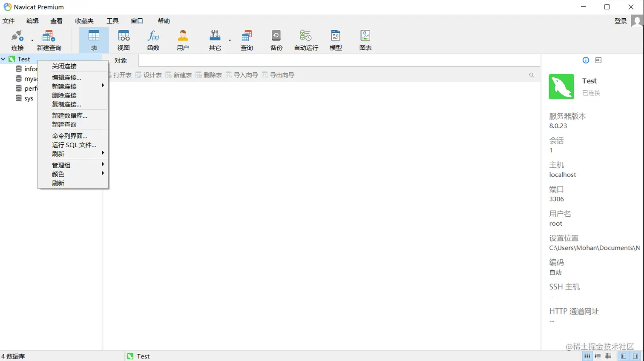Image resolution: width=644 pixels, height=361 pixels.
Task: Click the sys database icon in the tree
Action: 19,98
